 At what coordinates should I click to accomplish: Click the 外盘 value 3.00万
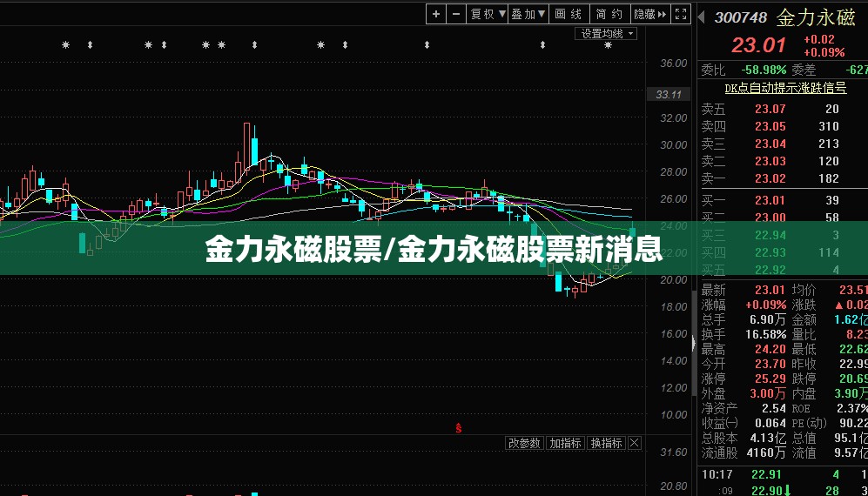coord(768,393)
